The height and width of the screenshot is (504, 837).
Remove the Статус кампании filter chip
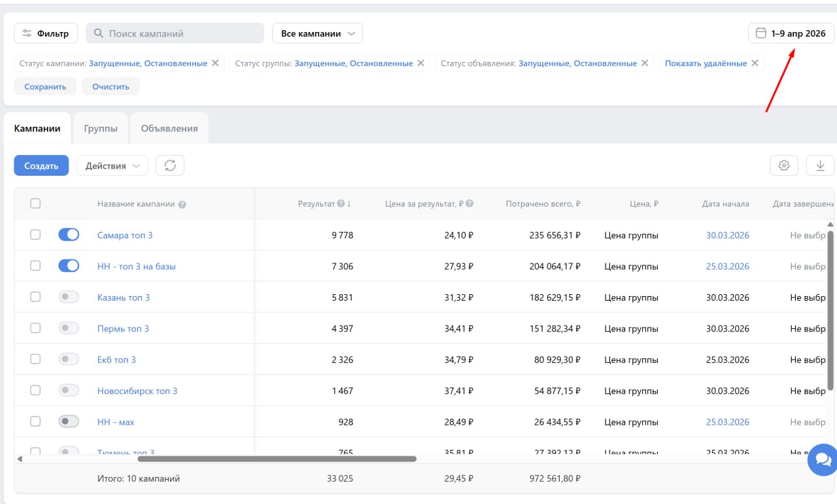(x=215, y=63)
